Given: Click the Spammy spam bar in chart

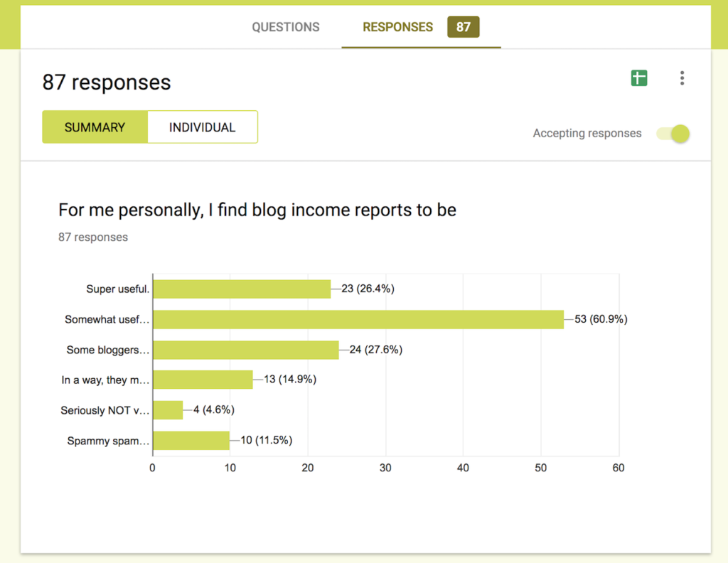Looking at the screenshot, I should (191, 441).
